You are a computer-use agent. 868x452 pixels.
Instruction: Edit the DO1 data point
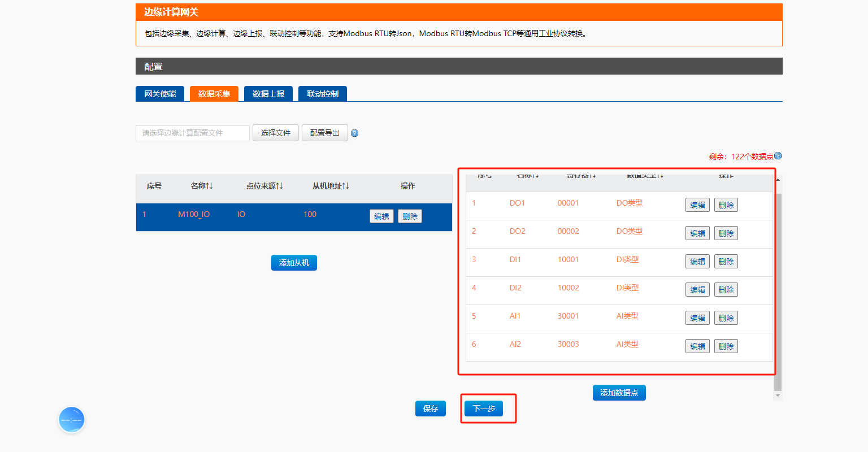(x=697, y=205)
